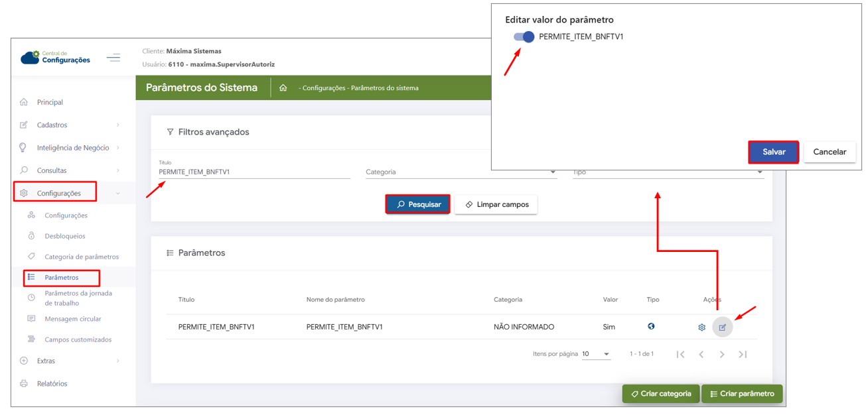Viewport: 868px width, 415px height.
Task: Open Mensagem circular in the sidebar
Action: click(x=73, y=319)
